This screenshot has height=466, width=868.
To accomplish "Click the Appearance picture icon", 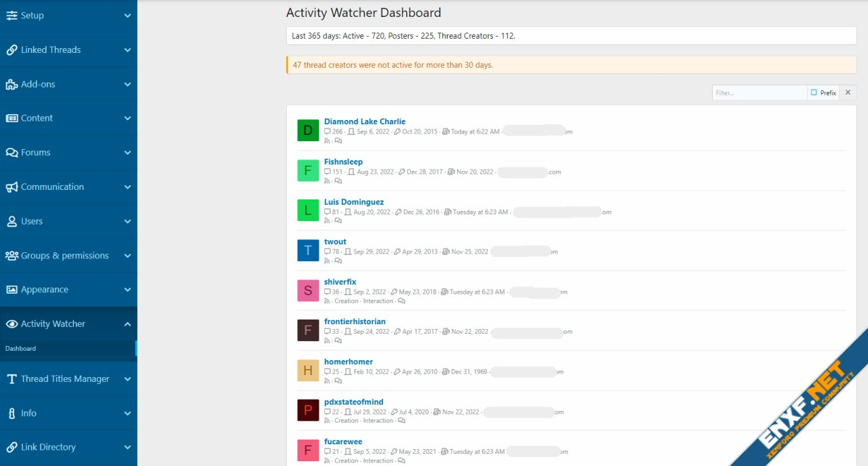I will point(12,290).
